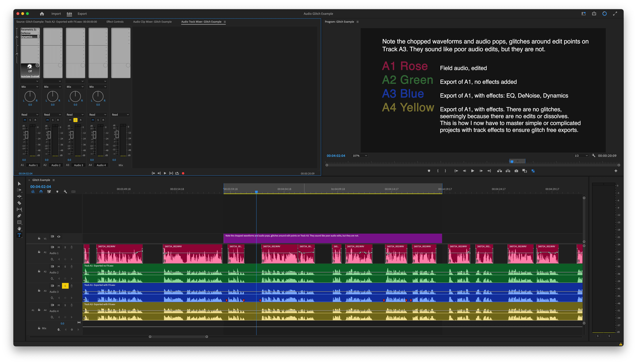This screenshot has width=637, height=364.
Task: Open the Export workspace tab
Action: click(x=82, y=14)
